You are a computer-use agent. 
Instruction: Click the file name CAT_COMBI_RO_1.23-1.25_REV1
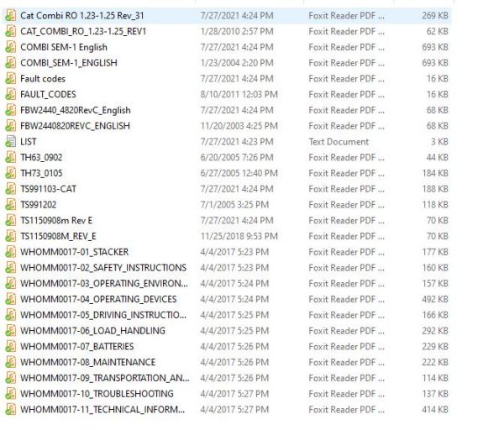coord(83,31)
